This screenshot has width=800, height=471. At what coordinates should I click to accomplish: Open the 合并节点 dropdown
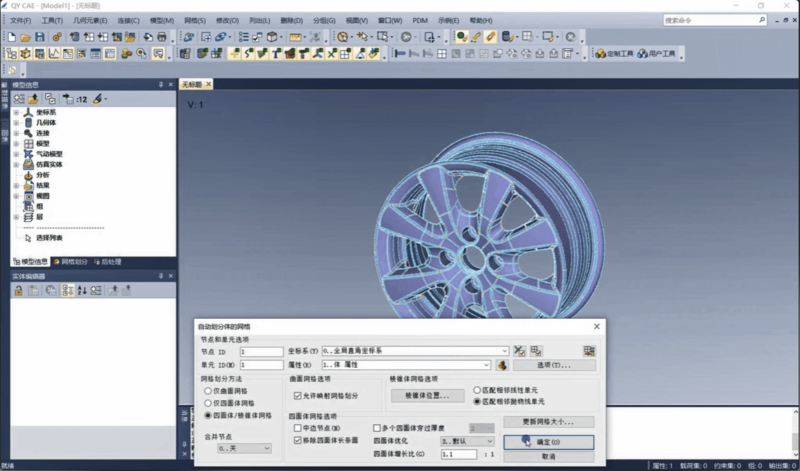coord(267,449)
